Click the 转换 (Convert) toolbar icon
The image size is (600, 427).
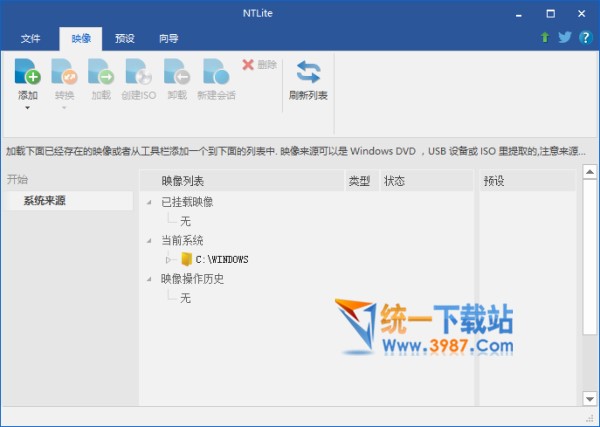click(x=64, y=73)
